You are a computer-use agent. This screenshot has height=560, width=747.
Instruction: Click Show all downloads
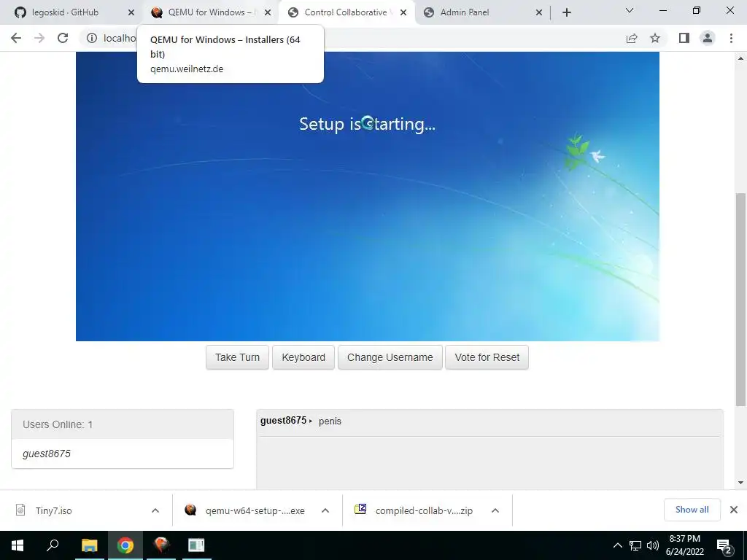pos(692,510)
